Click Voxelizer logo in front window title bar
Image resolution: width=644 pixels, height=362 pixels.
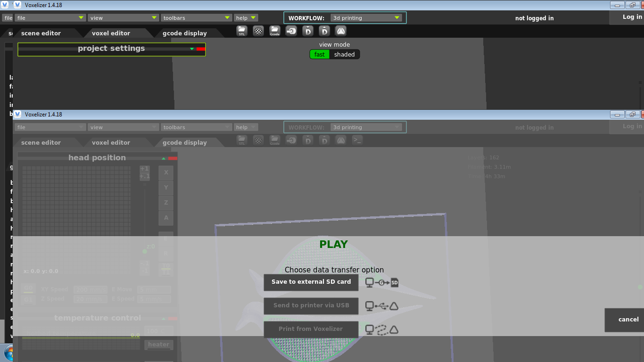18,114
